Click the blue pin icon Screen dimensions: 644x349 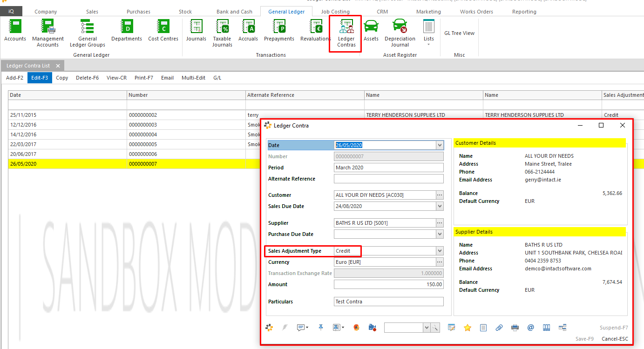[x=321, y=328]
